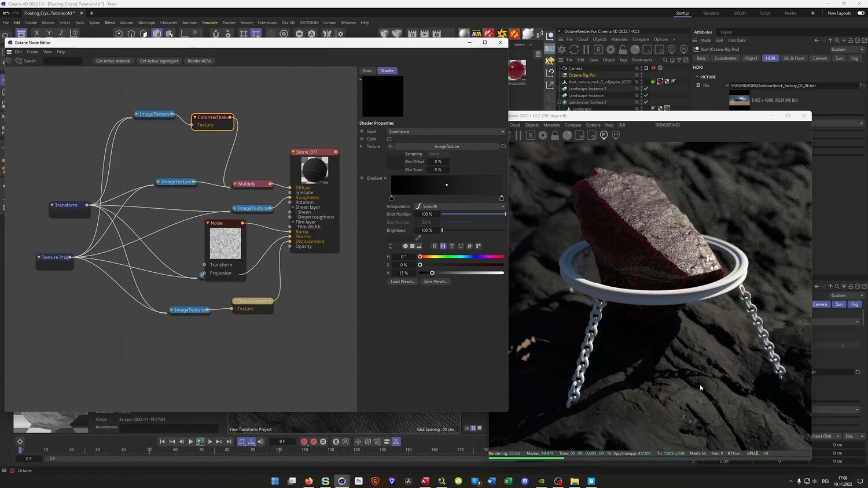Image resolution: width=868 pixels, height=488 pixels.
Task: Toggle timeline loop playback button
Action: coord(242,442)
